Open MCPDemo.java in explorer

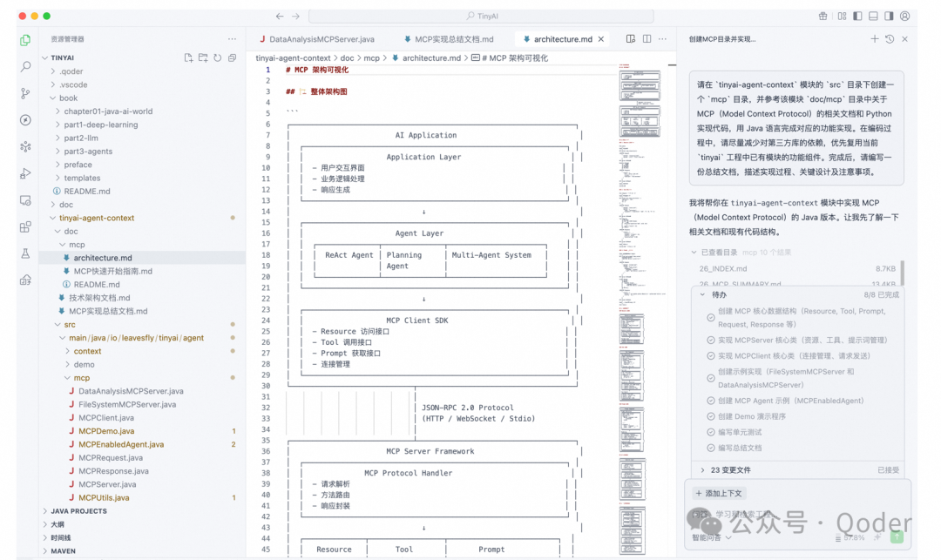point(106,431)
